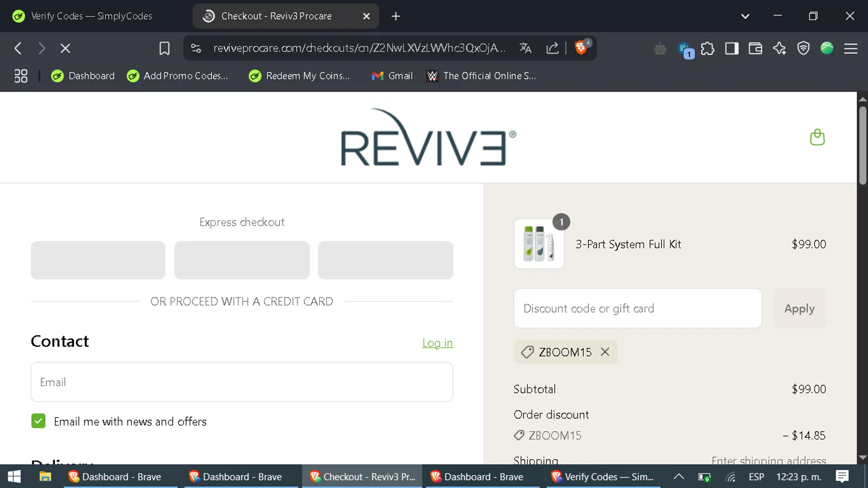The width and height of the screenshot is (868, 488).
Task: Open the bookmarks grid apps icon
Action: pyautogui.click(x=21, y=76)
